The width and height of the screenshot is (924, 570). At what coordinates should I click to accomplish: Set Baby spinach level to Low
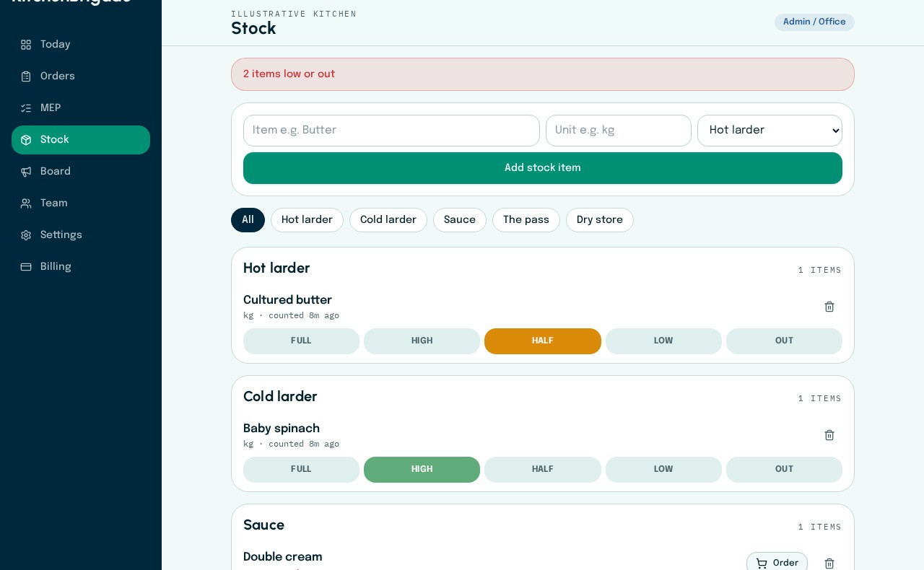click(663, 470)
